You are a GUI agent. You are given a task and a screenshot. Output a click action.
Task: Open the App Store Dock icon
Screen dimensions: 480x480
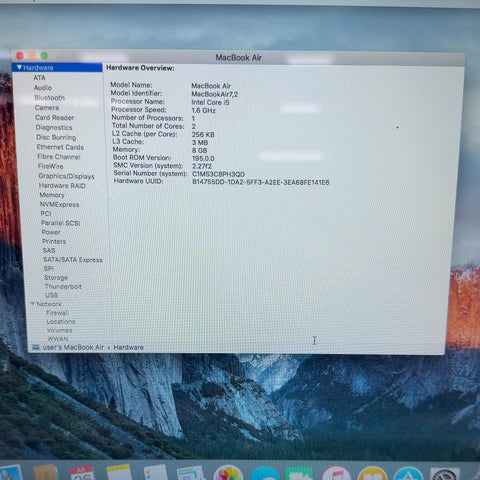click(x=408, y=473)
